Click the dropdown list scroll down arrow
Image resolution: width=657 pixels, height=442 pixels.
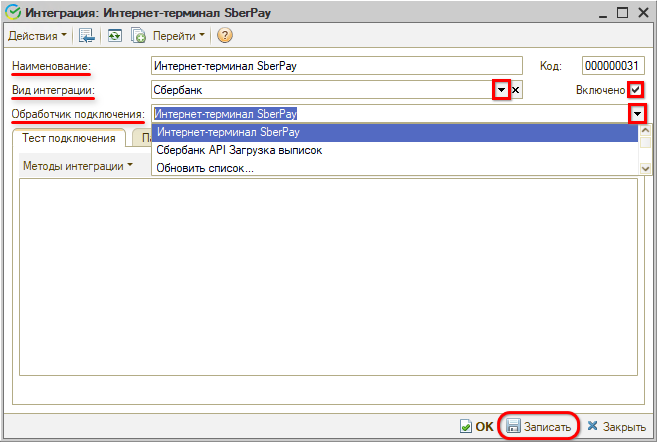645,169
